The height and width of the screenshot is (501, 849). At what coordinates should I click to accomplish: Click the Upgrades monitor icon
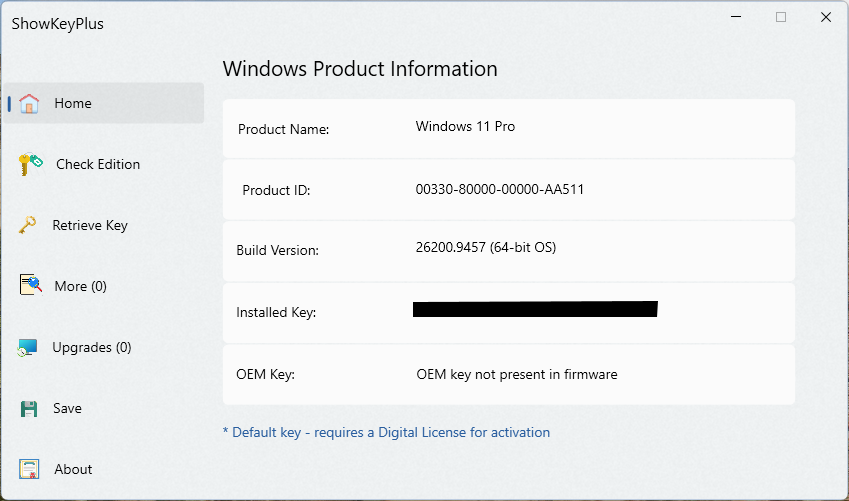(x=27, y=347)
